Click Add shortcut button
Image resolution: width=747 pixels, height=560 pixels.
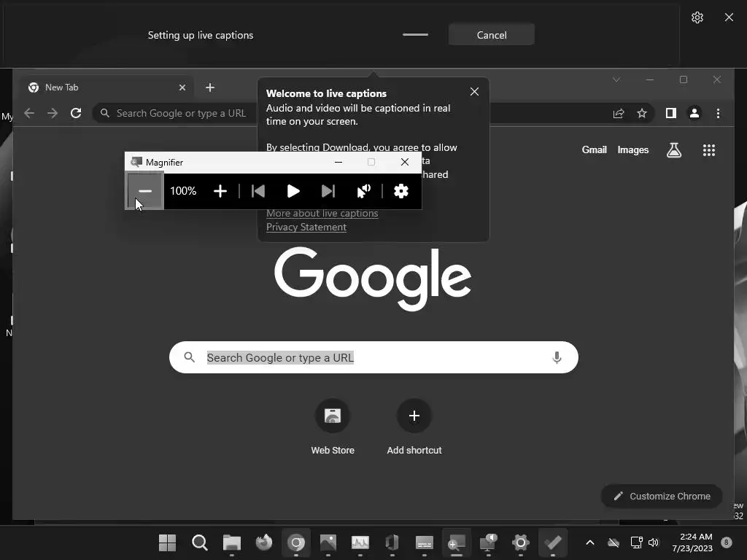point(414,426)
